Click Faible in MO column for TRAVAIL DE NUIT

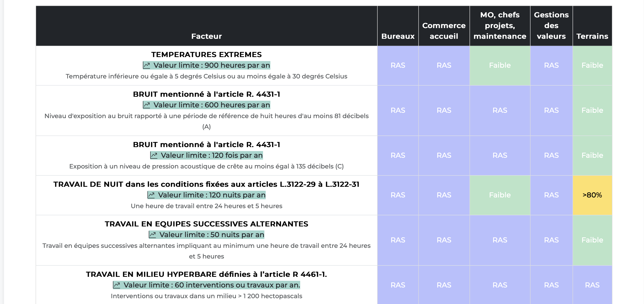click(500, 195)
